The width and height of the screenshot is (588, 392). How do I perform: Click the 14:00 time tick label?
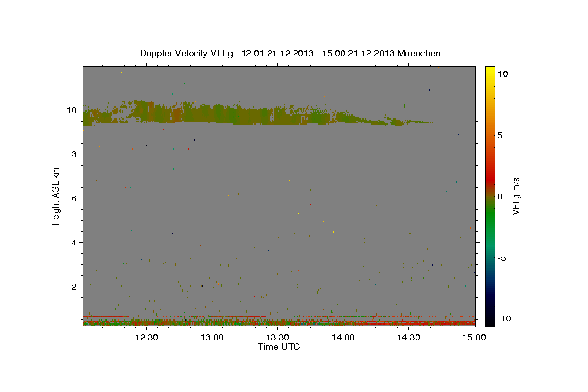tap(343, 337)
